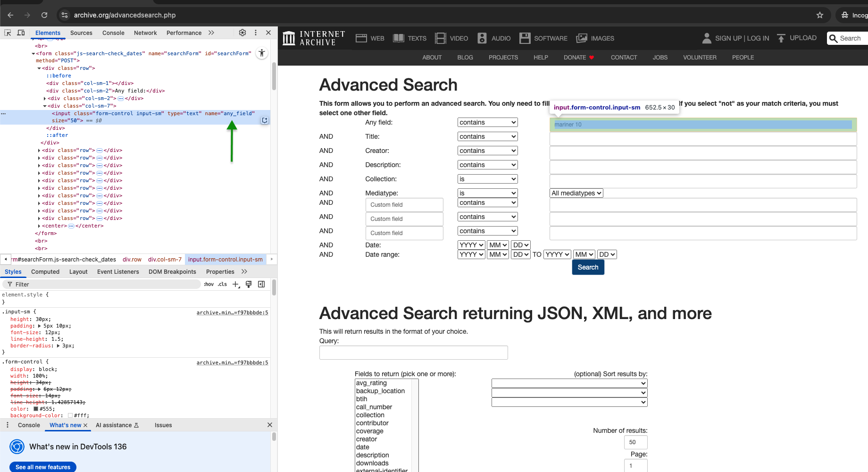The image size is (868, 472).
Task: Activate the inspect element picker icon
Action: [8, 33]
